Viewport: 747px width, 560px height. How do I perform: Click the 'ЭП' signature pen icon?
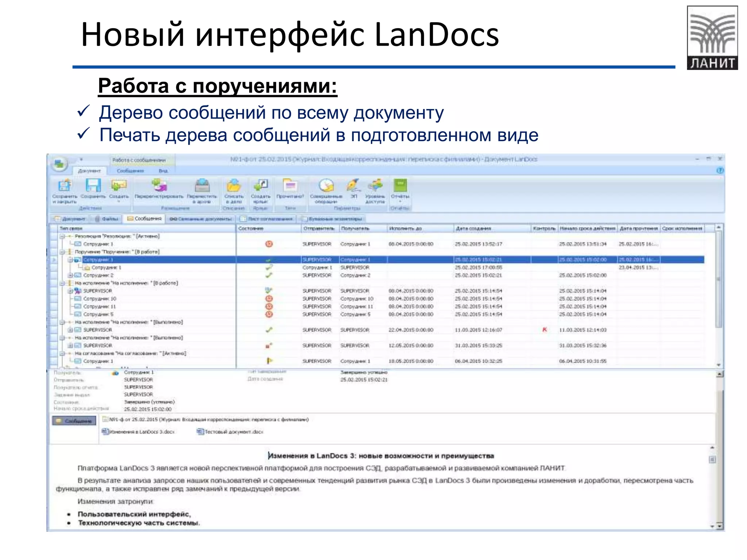click(354, 188)
